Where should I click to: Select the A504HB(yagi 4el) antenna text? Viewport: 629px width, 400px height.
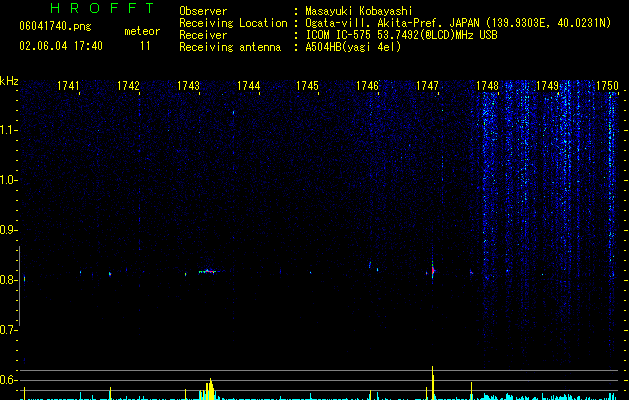(353, 47)
